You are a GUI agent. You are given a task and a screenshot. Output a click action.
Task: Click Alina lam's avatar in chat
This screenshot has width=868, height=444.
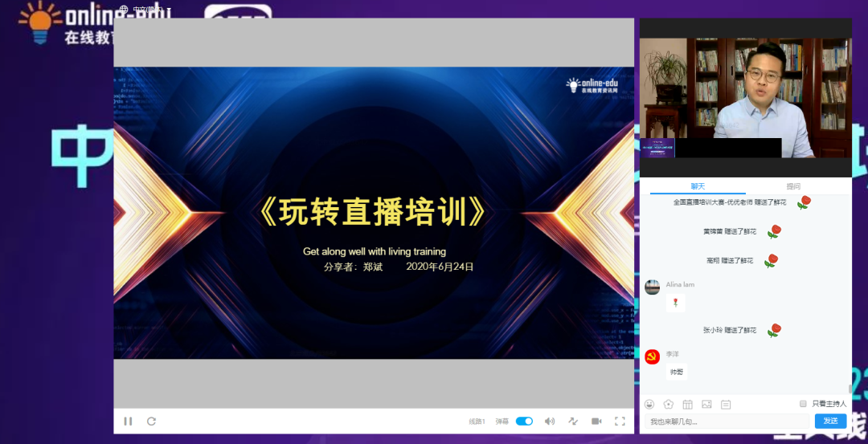tap(653, 287)
